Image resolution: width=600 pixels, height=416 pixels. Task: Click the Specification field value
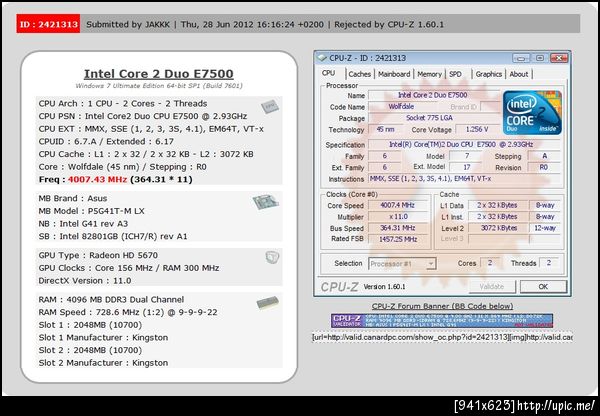click(x=464, y=145)
